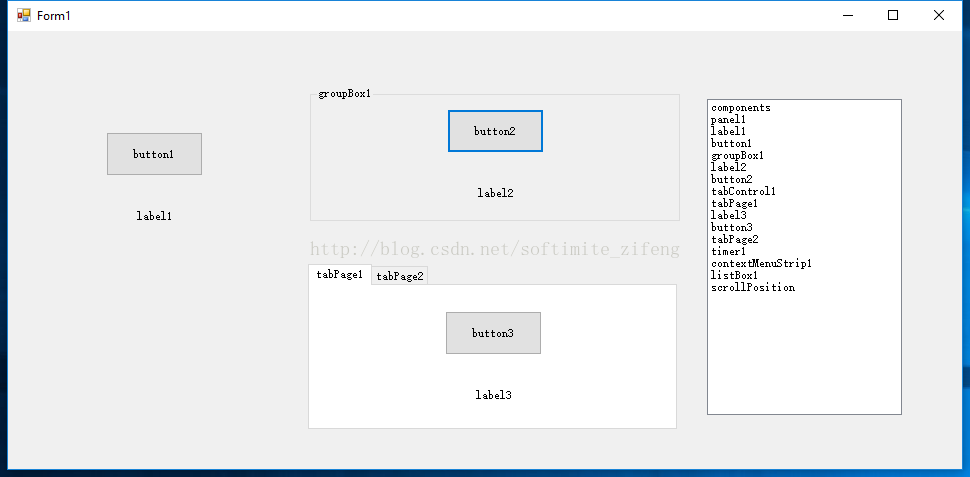Image resolution: width=970 pixels, height=477 pixels.
Task: Select 'scrollPosition' in the list box
Action: point(804,288)
